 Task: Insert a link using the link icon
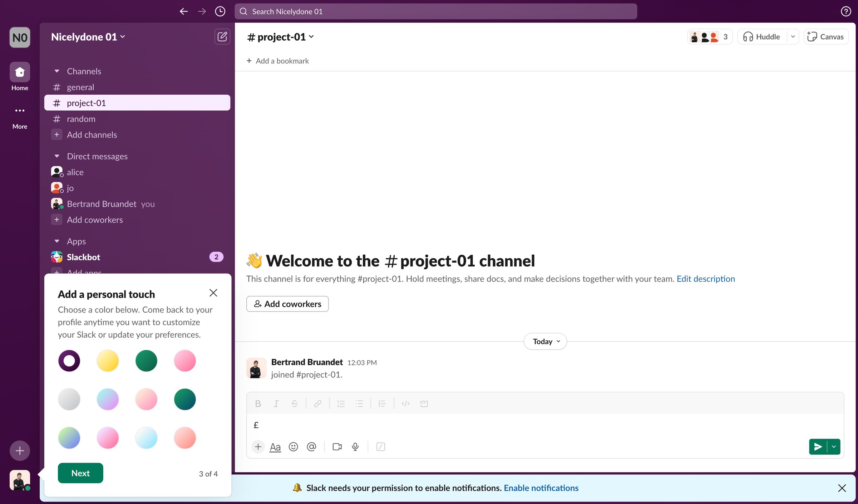click(x=317, y=404)
